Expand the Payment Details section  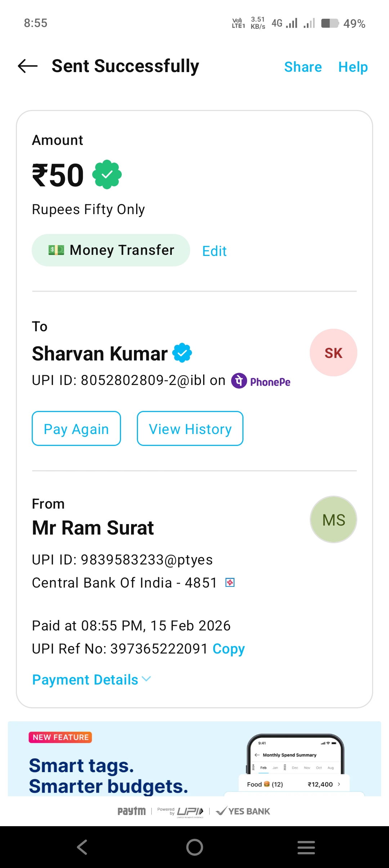point(85,680)
